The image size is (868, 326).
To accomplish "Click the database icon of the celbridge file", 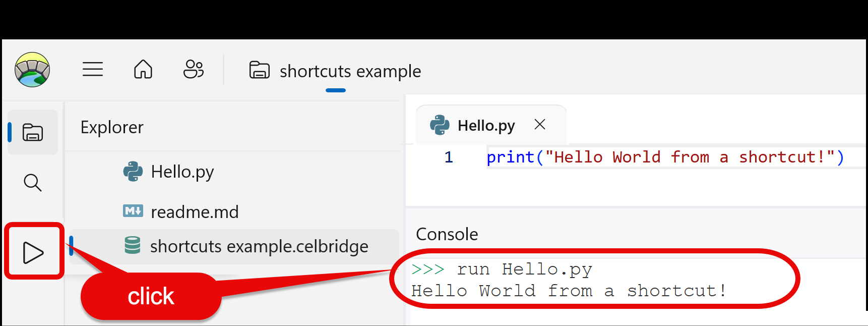I will pos(133,245).
